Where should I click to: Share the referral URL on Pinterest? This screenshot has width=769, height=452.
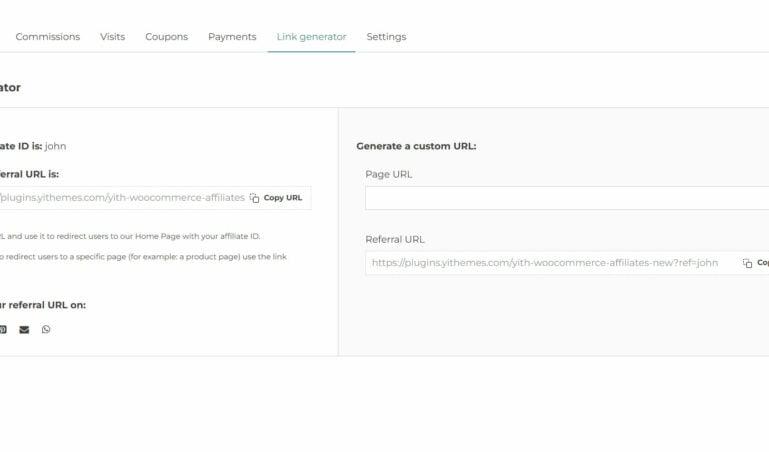pos(3,329)
